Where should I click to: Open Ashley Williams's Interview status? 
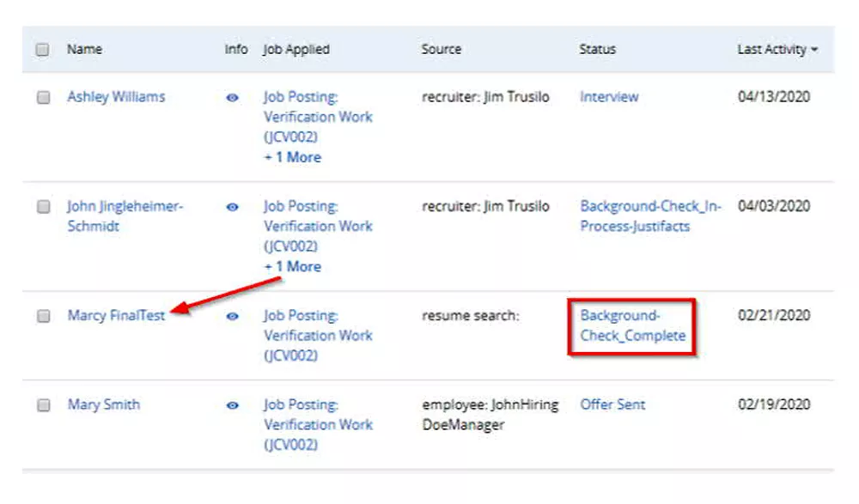pos(609,97)
